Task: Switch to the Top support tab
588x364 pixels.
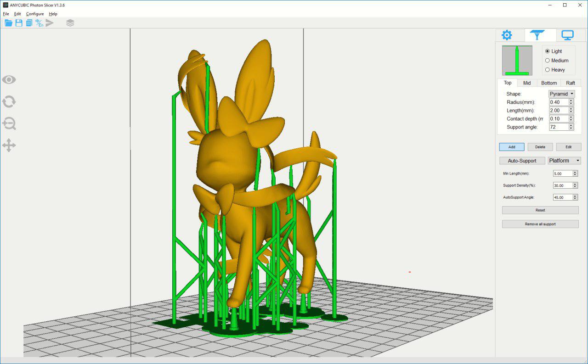Action: point(508,83)
